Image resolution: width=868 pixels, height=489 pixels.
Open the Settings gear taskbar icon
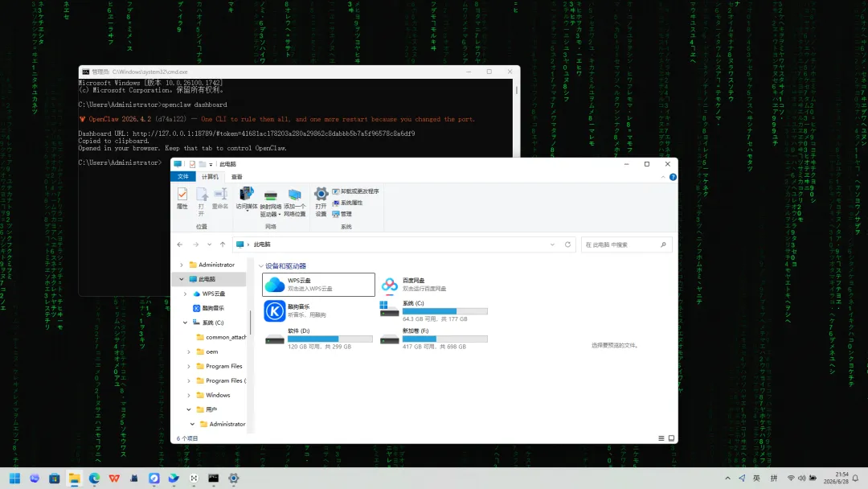point(234,479)
